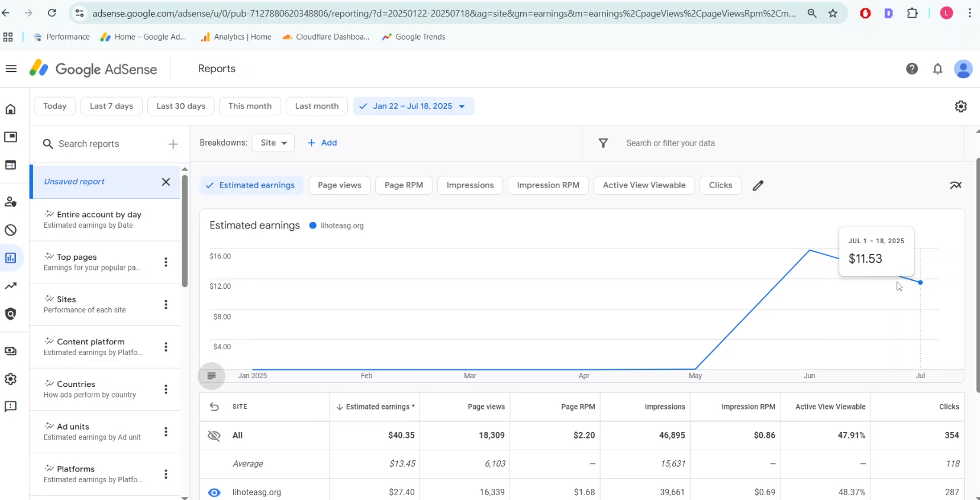
Task: Switch chart type icon
Action: pyautogui.click(x=955, y=185)
